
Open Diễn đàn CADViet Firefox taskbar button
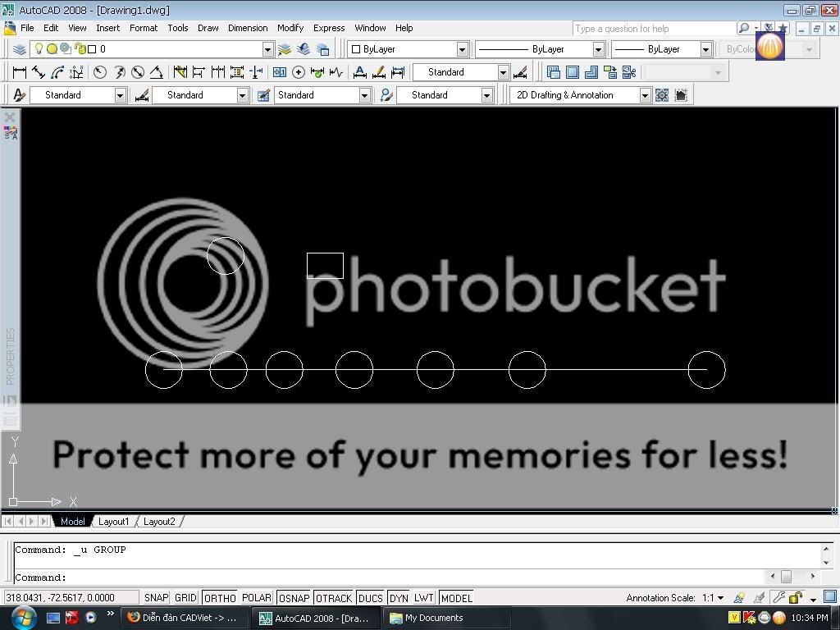186,618
